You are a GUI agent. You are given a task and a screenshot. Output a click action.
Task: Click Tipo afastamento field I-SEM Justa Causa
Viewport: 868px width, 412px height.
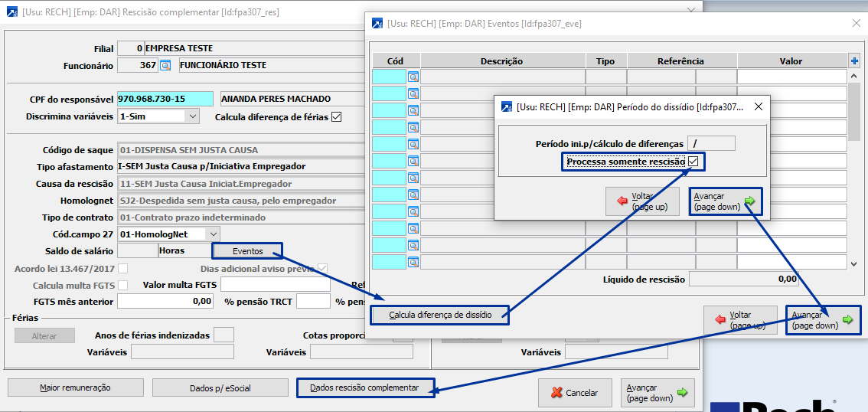pos(241,167)
